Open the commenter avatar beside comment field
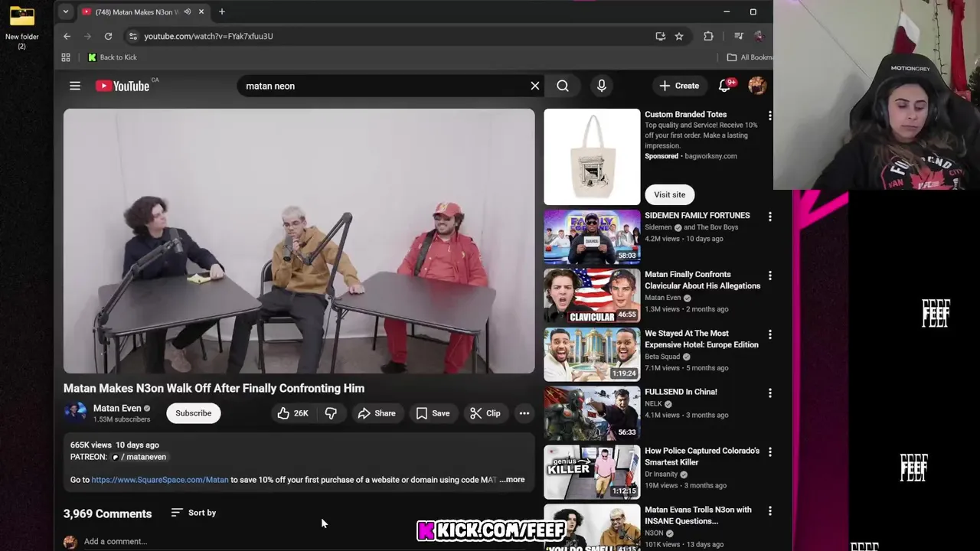 coord(70,542)
